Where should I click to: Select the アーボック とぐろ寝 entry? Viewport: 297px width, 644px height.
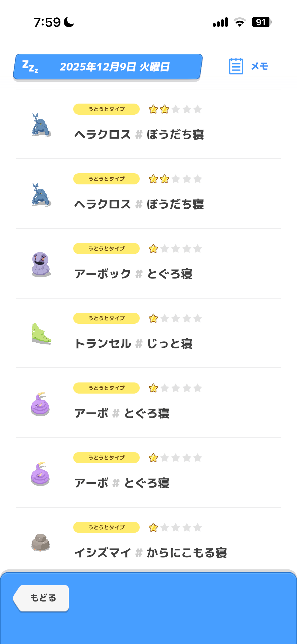pos(134,274)
